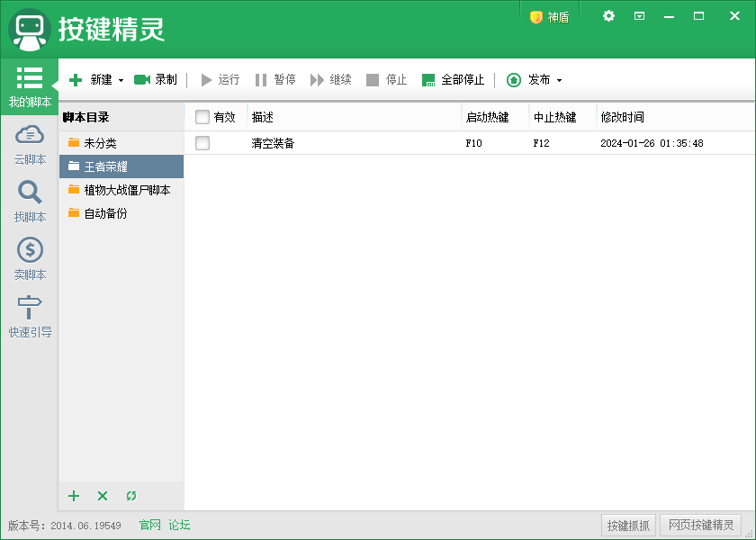Open the settings gear dropdown in titlebar
This screenshot has width=756, height=540.
608,15
